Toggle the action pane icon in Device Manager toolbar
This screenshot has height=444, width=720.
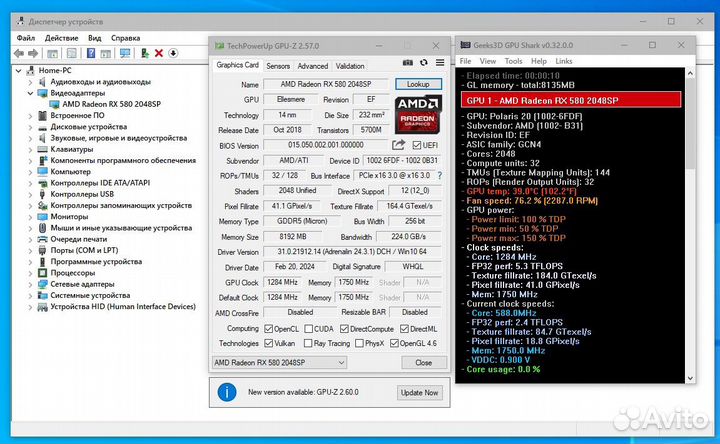click(106, 53)
